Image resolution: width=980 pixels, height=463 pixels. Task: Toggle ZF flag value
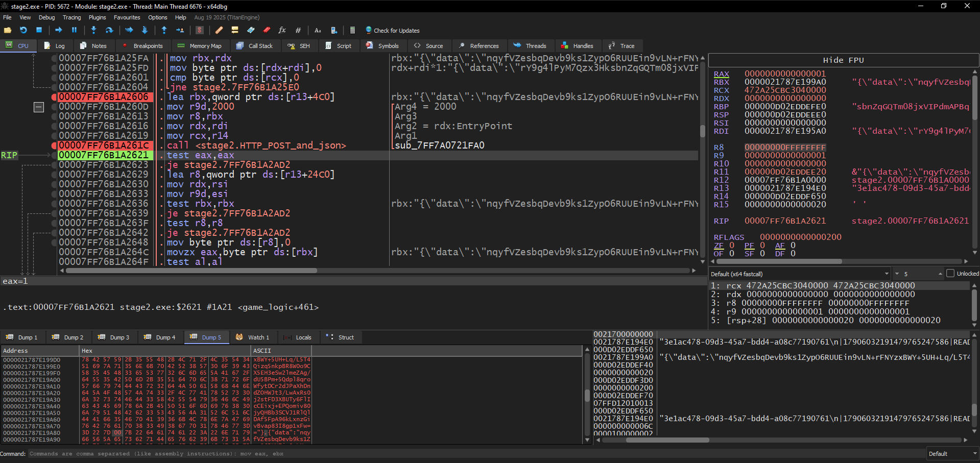732,246
